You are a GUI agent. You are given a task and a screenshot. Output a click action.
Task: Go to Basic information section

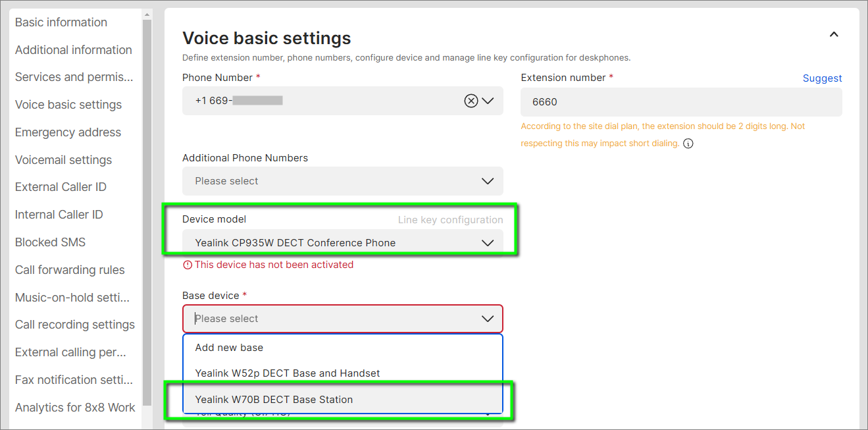(x=61, y=22)
